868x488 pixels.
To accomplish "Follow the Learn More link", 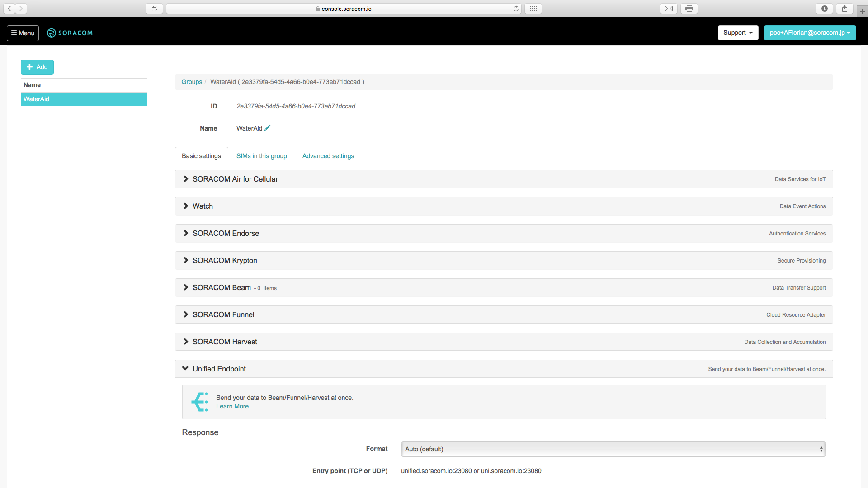I will tap(232, 406).
